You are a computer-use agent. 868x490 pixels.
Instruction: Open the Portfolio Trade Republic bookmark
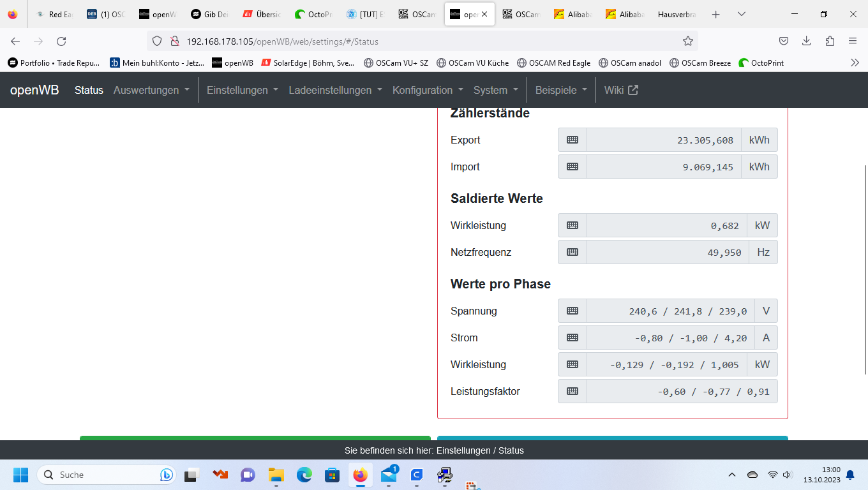54,63
